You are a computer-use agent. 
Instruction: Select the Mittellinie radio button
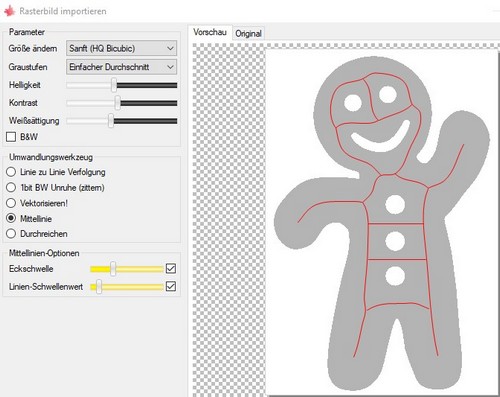pyautogui.click(x=11, y=218)
